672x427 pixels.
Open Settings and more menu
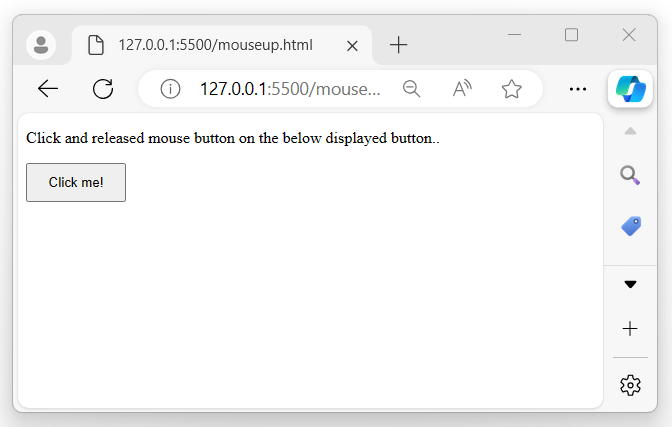[x=577, y=89]
